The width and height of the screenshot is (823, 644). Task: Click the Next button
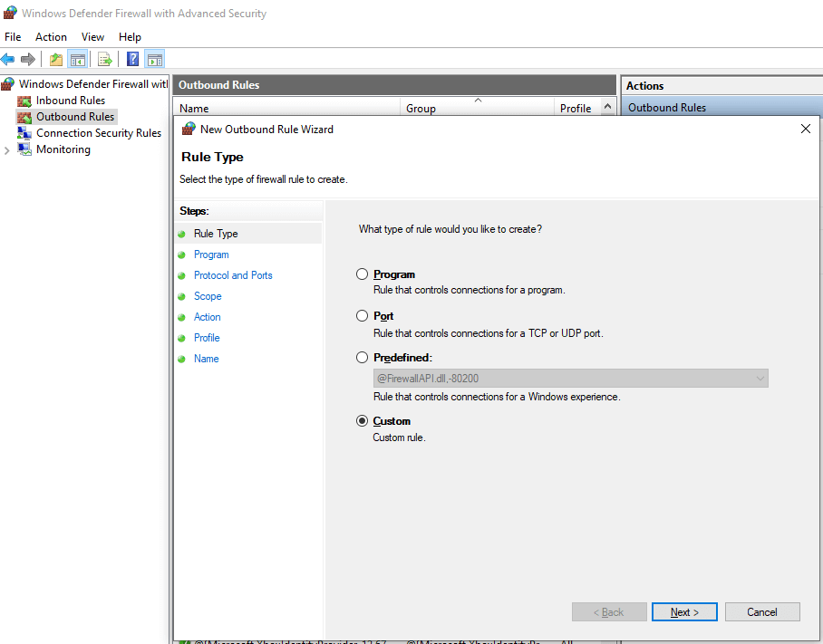coord(684,611)
